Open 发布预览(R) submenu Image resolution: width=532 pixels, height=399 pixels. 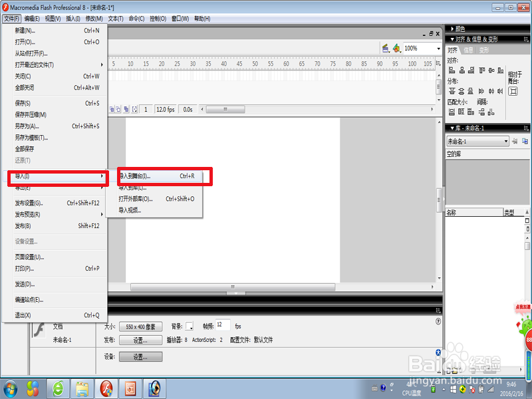58,214
